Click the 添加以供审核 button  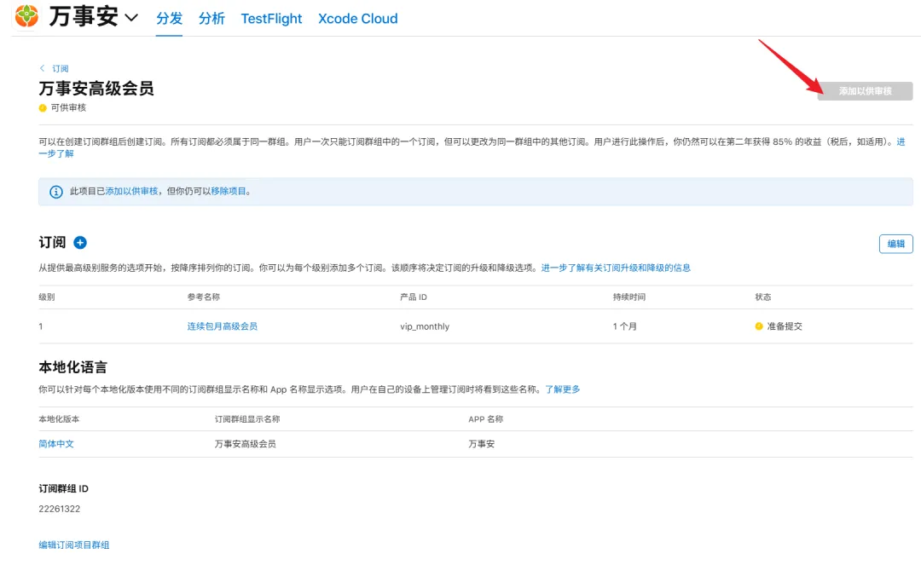(x=866, y=91)
